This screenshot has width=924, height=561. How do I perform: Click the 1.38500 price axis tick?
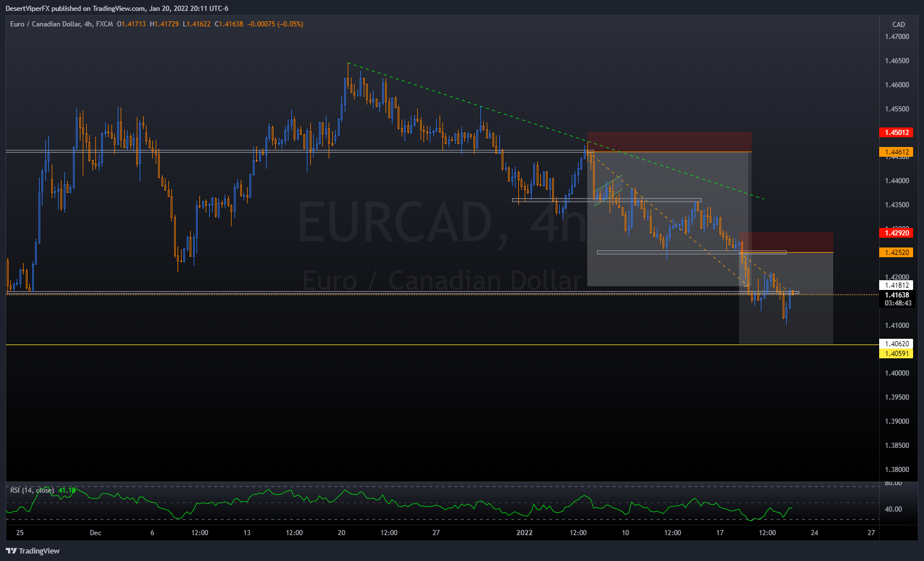897,446
